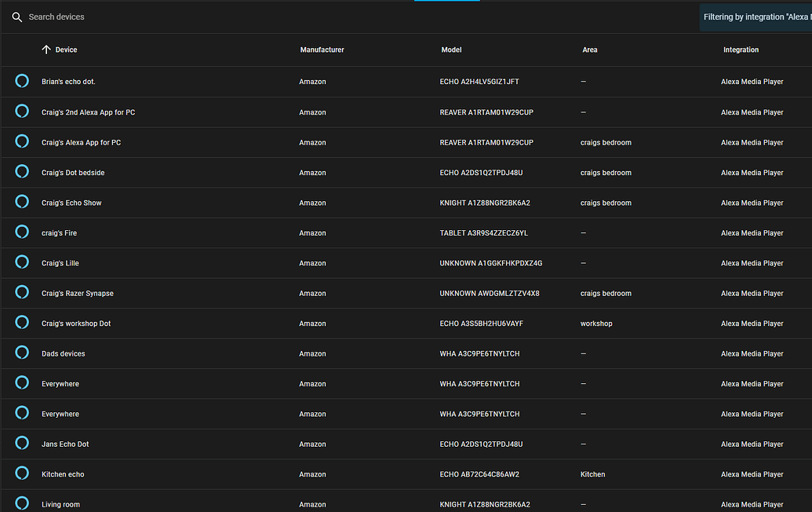Sort by the Model column header
Image resolution: width=812 pixels, height=512 pixels.
[x=451, y=49]
